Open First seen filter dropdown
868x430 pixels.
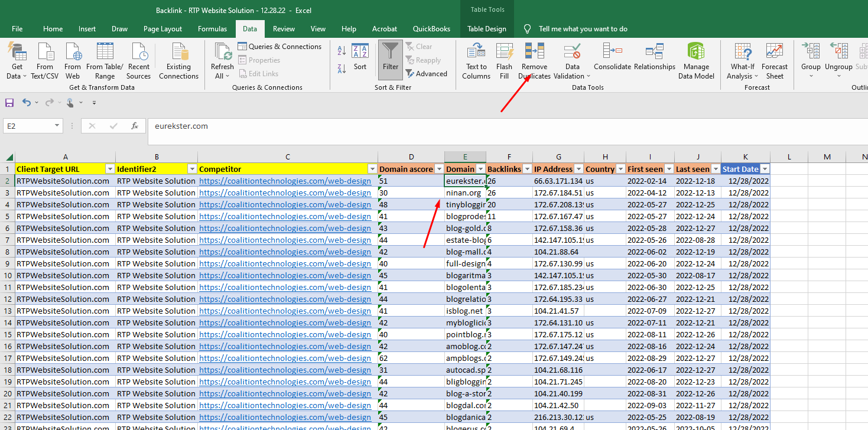pyautogui.click(x=669, y=169)
